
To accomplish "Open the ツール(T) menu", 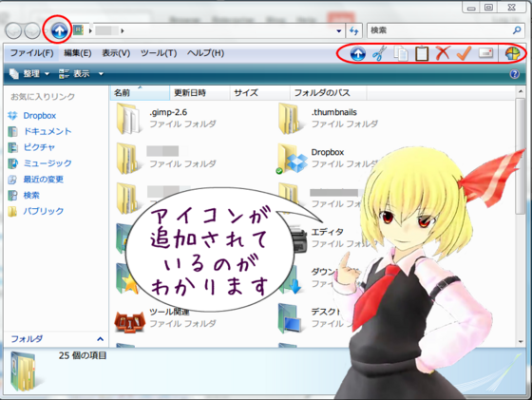I will pyautogui.click(x=159, y=53).
